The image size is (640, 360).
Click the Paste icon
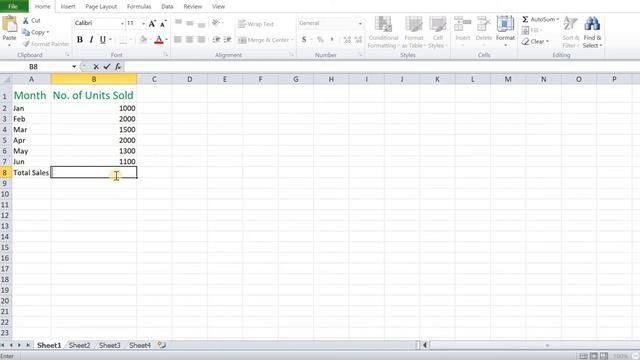(9, 25)
